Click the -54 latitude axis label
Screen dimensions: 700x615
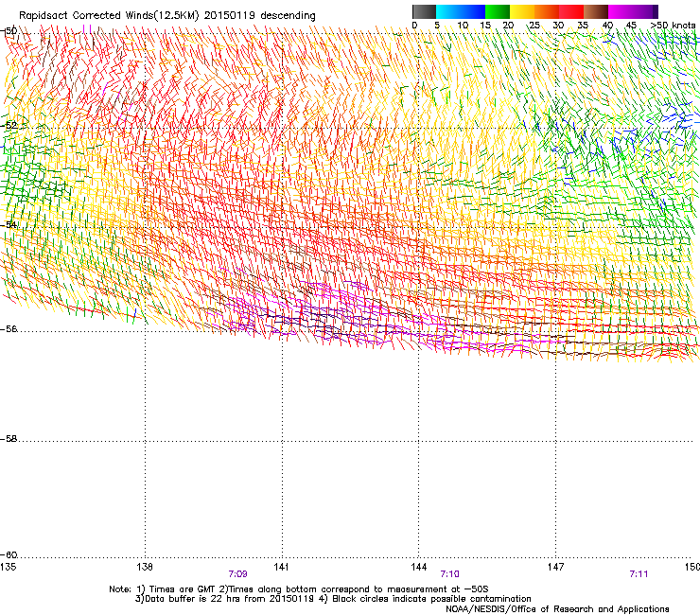[x=9, y=224]
